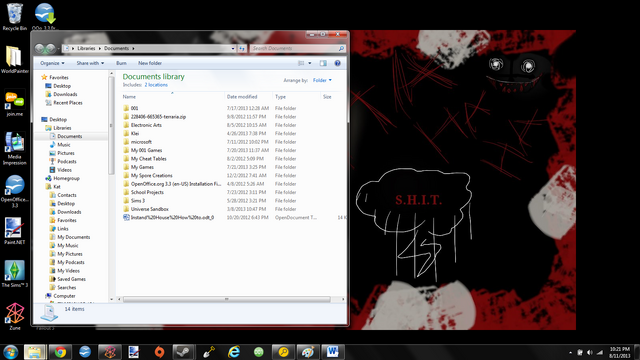Click the change view icon
This screenshot has height=360, width=640.
[301, 63]
